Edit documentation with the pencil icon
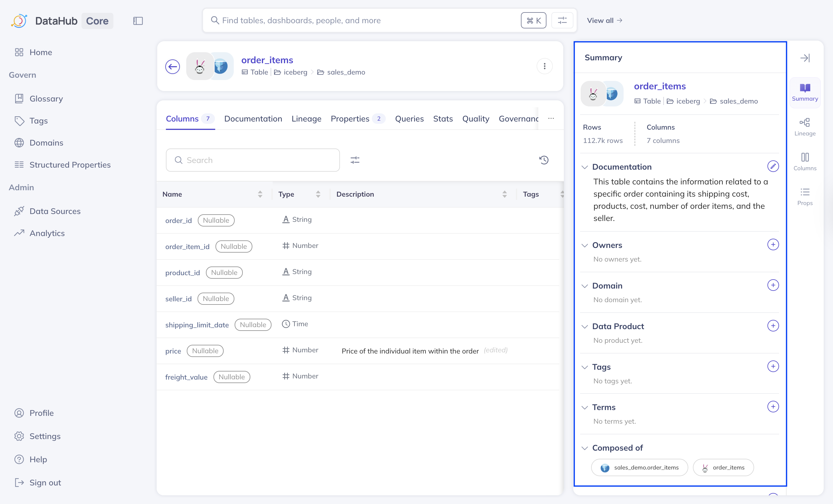The width and height of the screenshot is (833, 504). [x=773, y=166]
